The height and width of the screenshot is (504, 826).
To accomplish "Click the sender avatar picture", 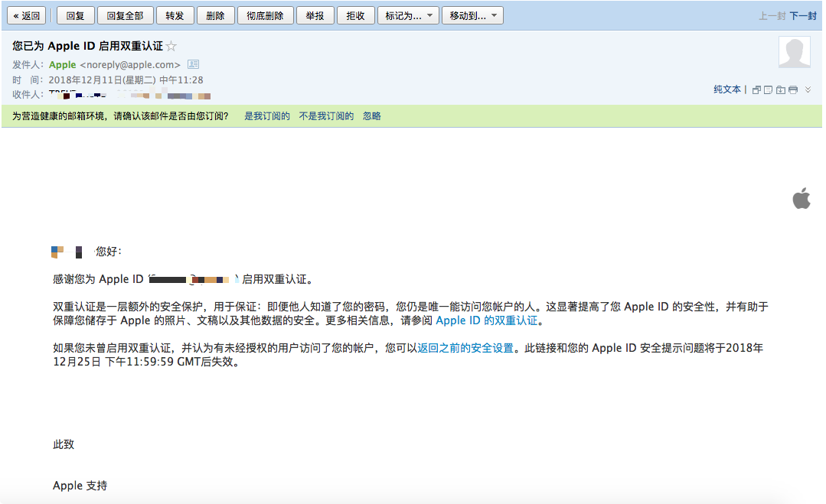I will click(x=795, y=53).
